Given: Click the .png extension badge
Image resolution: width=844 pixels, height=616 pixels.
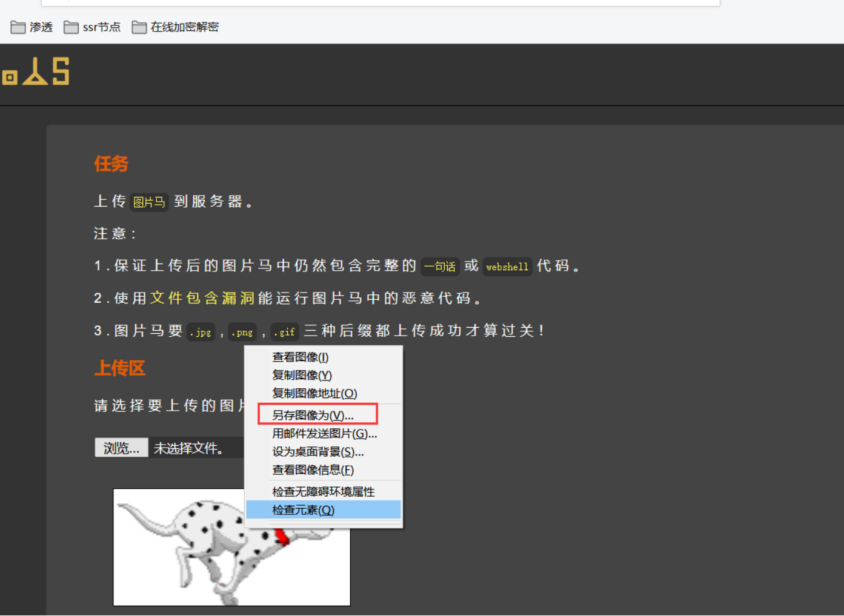Looking at the screenshot, I should (242, 332).
